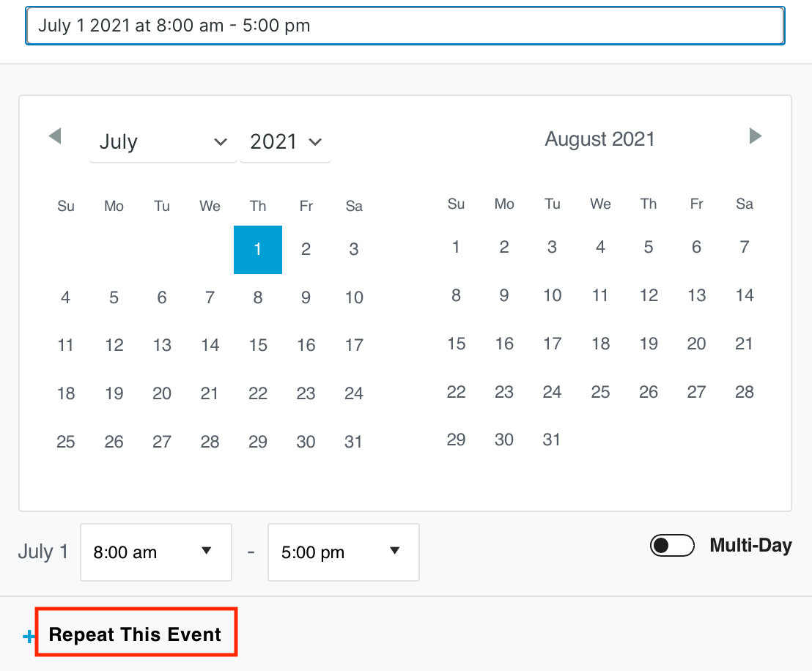The image size is (812, 671).
Task: Click the event date and time text field
Action: pos(405,26)
